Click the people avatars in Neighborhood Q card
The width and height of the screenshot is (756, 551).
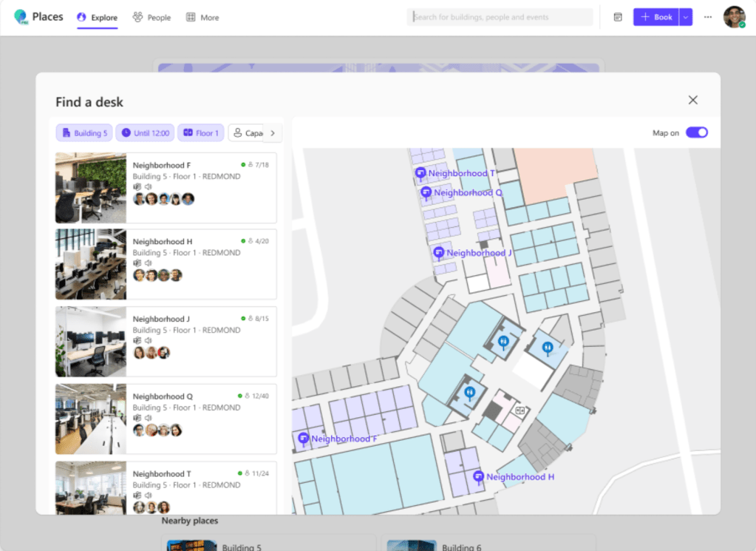point(157,430)
